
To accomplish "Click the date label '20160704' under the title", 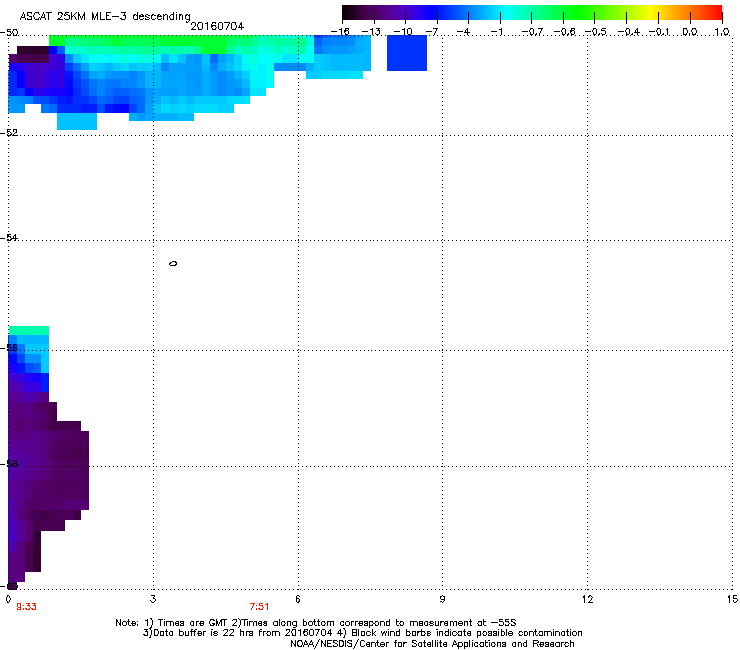I will (x=217, y=26).
